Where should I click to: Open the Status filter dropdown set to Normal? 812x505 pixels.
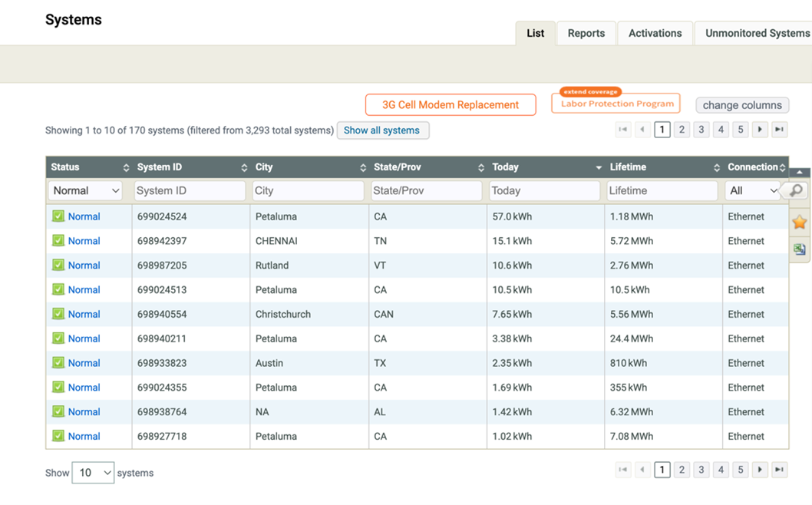click(x=85, y=190)
